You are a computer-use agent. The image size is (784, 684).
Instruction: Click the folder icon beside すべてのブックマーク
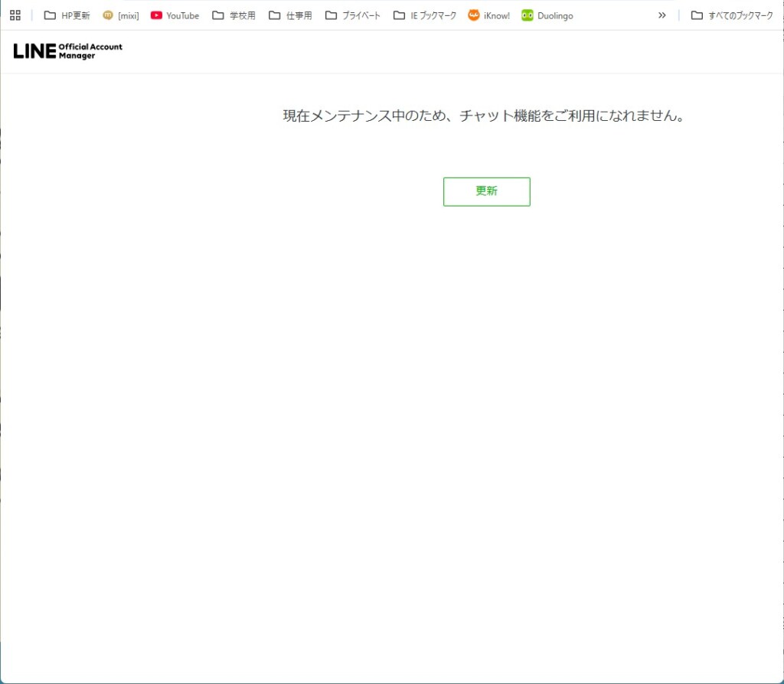[x=697, y=15]
